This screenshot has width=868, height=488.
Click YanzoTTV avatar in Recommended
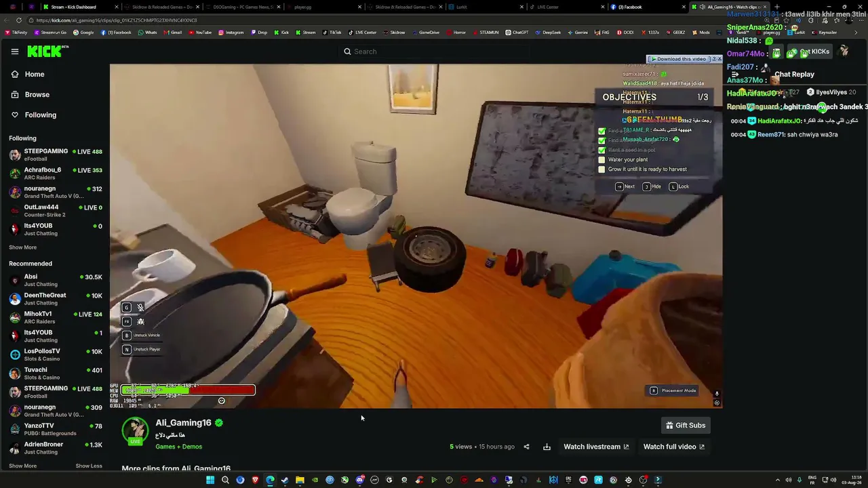15,429
